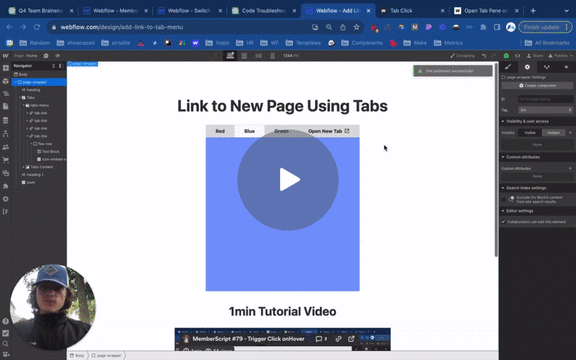Click the Finish update button
The image size is (576, 360).
point(545,27)
